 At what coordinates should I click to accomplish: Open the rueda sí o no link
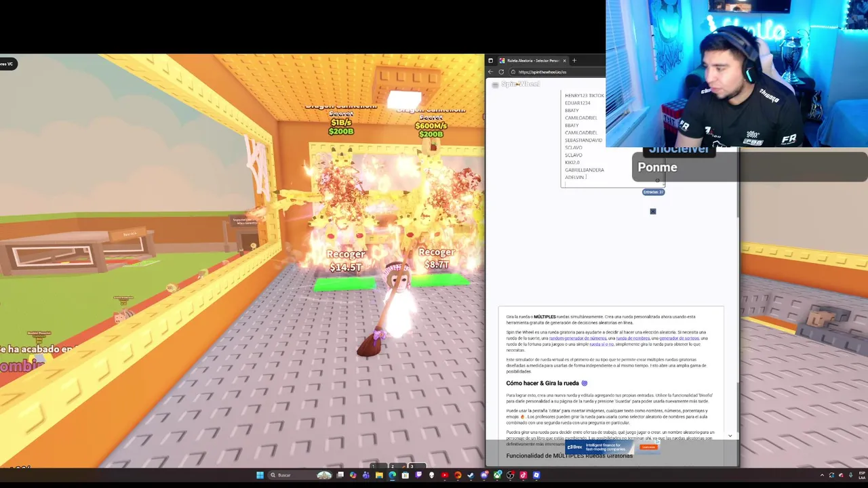601,344
